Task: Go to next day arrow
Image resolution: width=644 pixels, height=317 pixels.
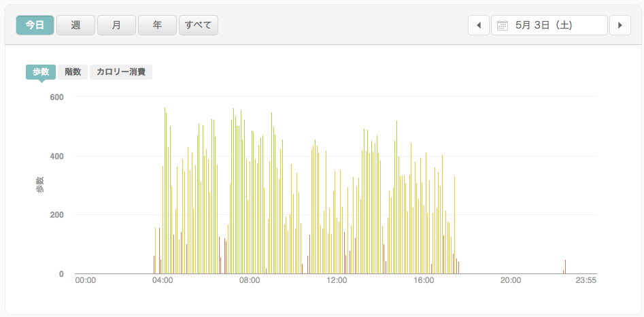Action: point(620,25)
